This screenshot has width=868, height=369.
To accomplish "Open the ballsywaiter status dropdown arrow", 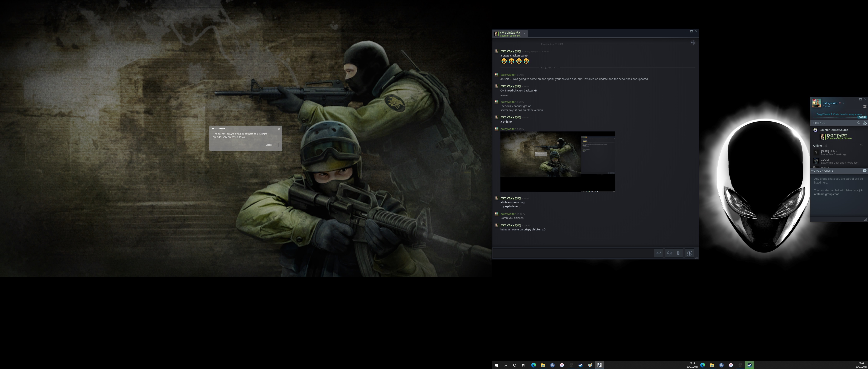I will tap(843, 103).
